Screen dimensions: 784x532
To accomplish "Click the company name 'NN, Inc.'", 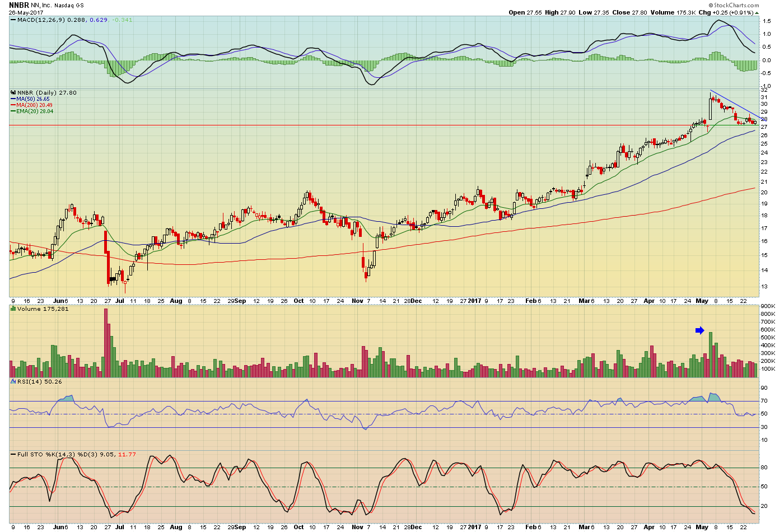I will tap(41, 6).
